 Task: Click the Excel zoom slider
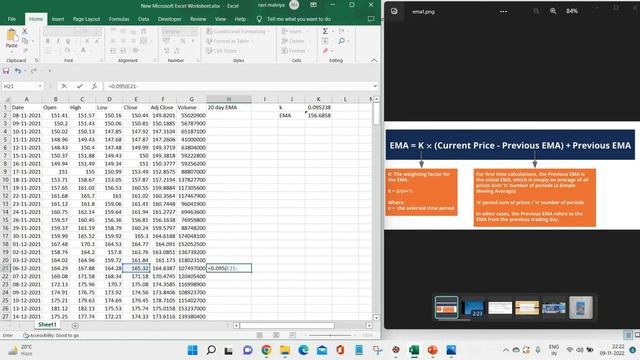330,335
